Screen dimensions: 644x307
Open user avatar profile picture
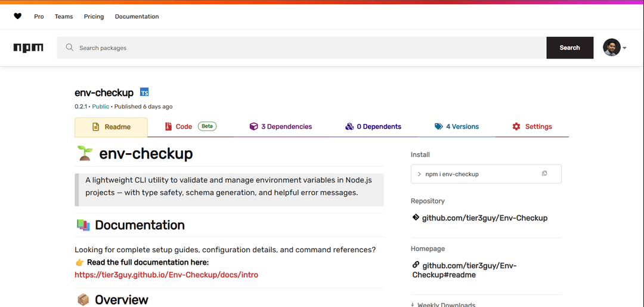[x=612, y=48]
